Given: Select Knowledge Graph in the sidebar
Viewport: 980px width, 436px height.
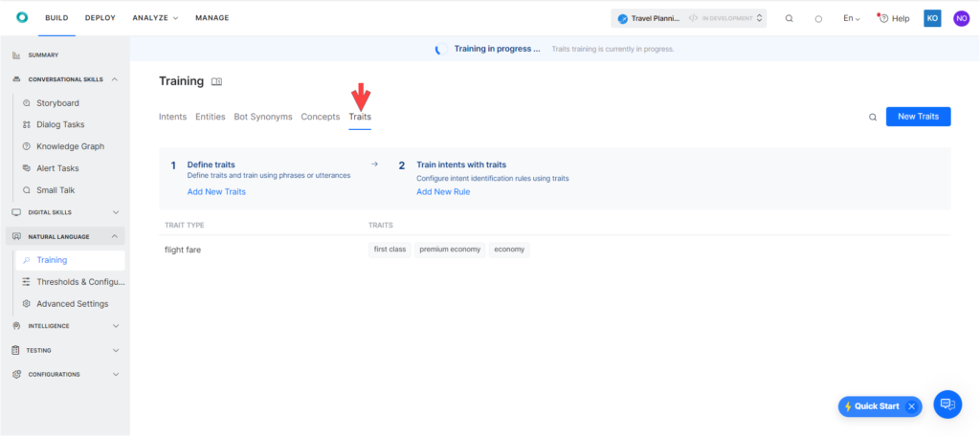Looking at the screenshot, I should click(x=70, y=146).
